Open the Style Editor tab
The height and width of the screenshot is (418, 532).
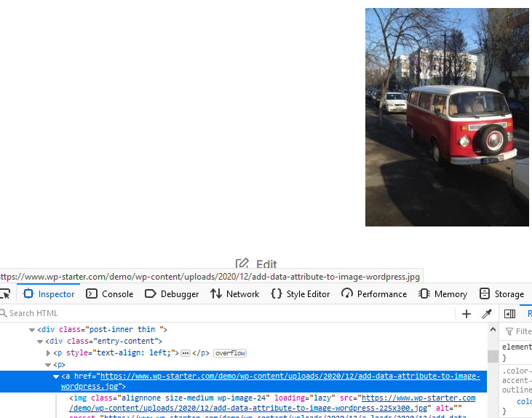tap(301, 293)
